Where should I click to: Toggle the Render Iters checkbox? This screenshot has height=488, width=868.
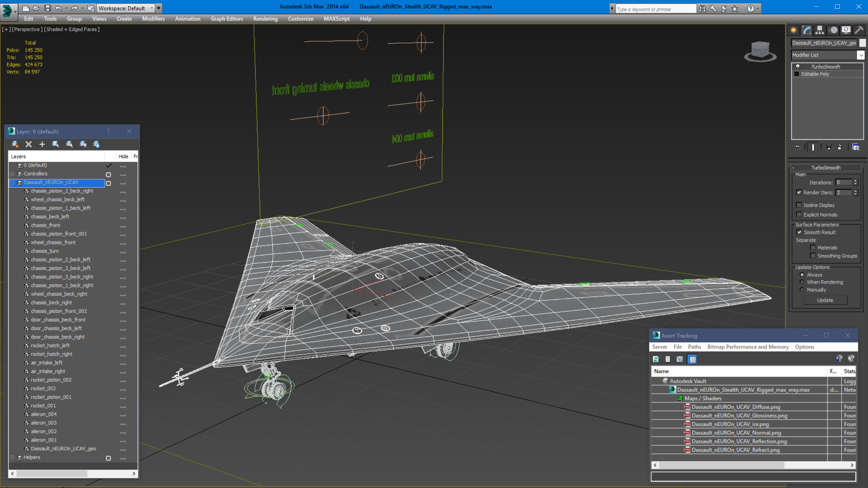799,192
